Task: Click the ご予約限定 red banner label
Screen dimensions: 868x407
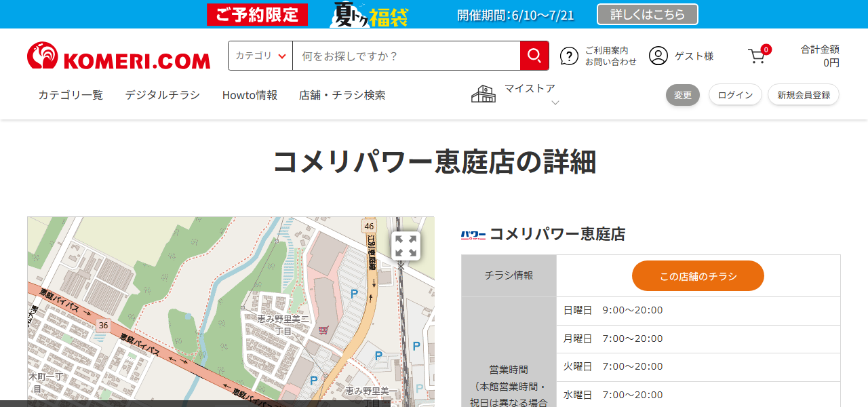Action: (x=257, y=14)
